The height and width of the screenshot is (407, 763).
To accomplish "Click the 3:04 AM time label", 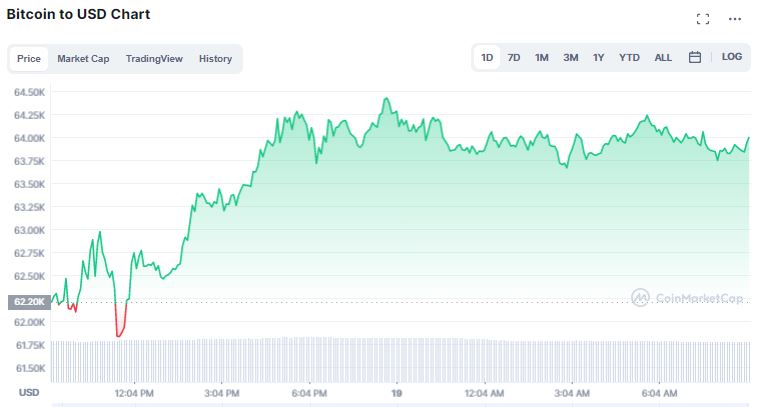I will (x=572, y=393).
